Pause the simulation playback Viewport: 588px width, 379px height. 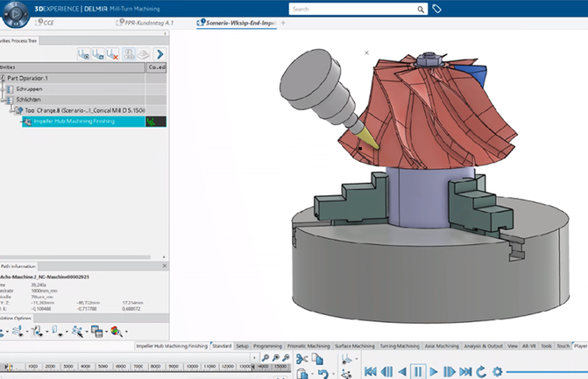[x=418, y=372]
